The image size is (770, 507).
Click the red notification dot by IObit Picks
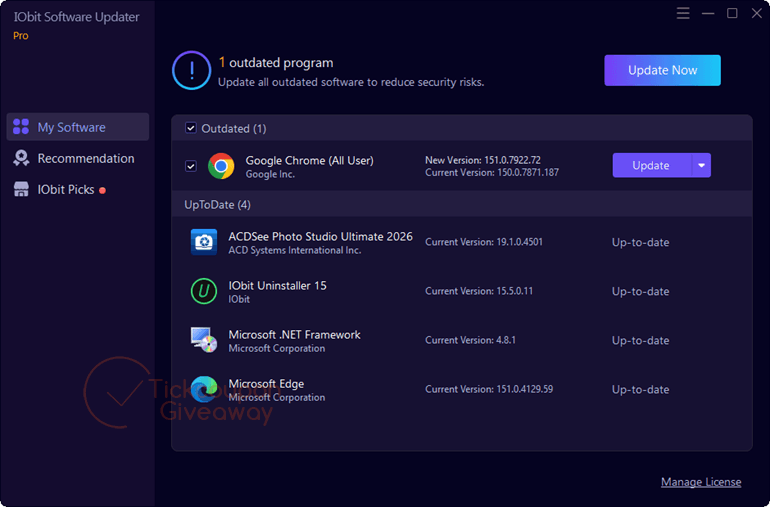pos(102,191)
